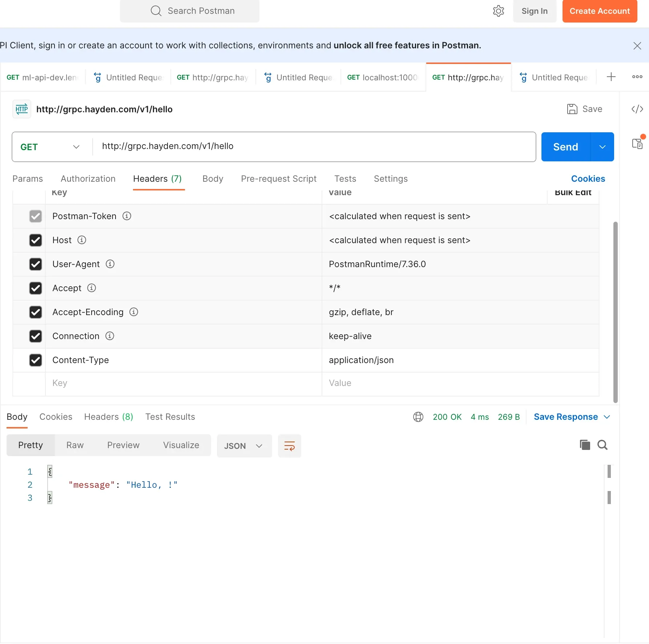Click the Send button
This screenshot has height=644, width=649.
click(x=566, y=147)
